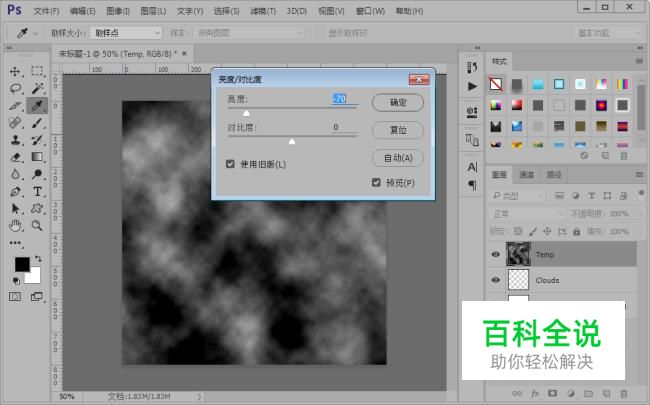The width and height of the screenshot is (650, 405).
Task: Open the 文件(F) menu
Action: 46,11
